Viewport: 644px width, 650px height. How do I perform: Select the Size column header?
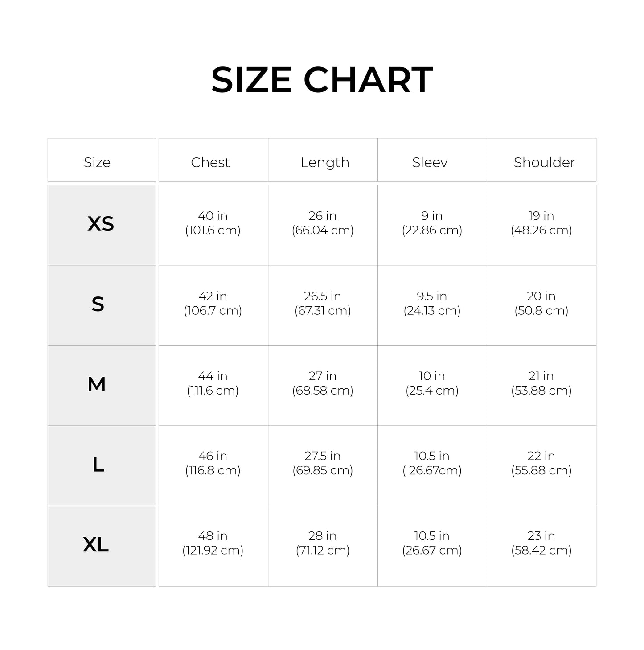(x=97, y=162)
